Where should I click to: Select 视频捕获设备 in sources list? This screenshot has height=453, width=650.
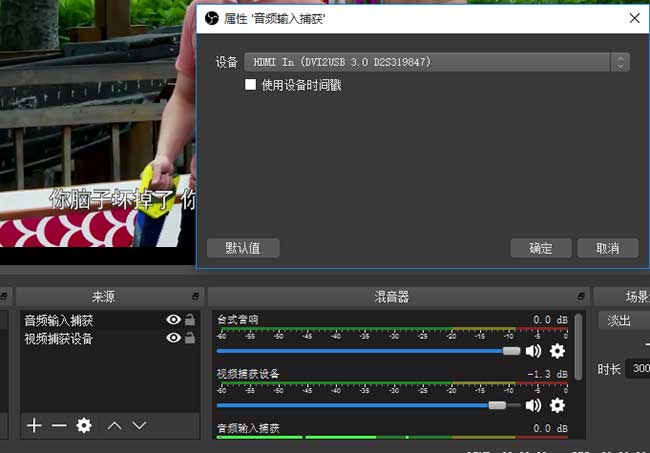tap(60, 339)
